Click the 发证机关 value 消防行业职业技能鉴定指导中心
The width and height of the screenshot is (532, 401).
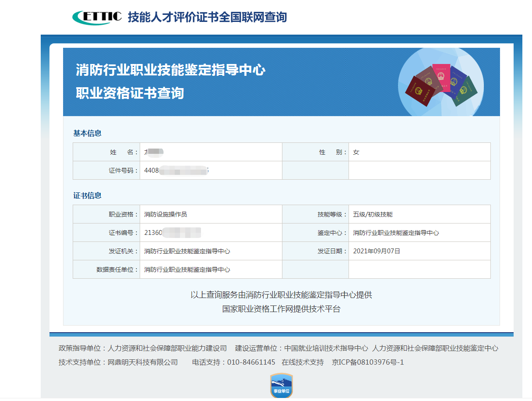[x=187, y=251]
